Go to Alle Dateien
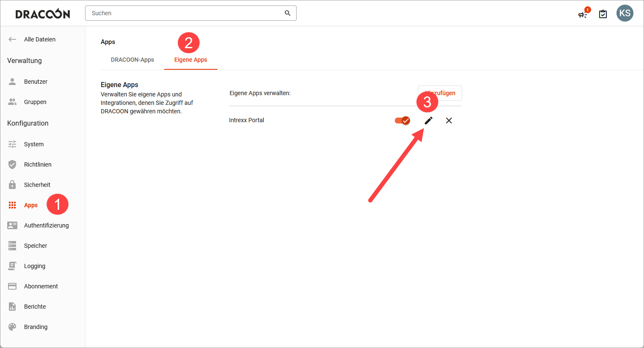This screenshot has width=644, height=348. 40,39
